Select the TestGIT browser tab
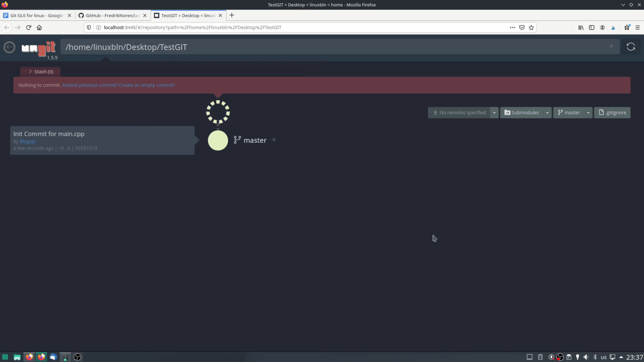This screenshot has height=362, width=644. click(x=189, y=16)
